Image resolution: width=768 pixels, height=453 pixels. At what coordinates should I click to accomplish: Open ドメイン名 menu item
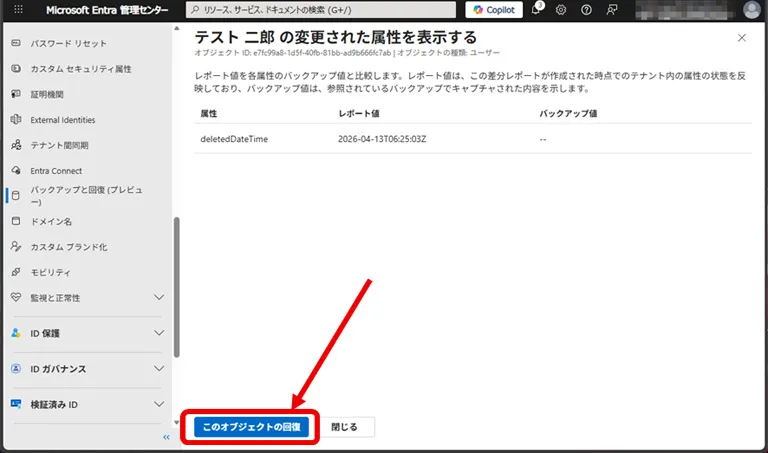pos(51,221)
